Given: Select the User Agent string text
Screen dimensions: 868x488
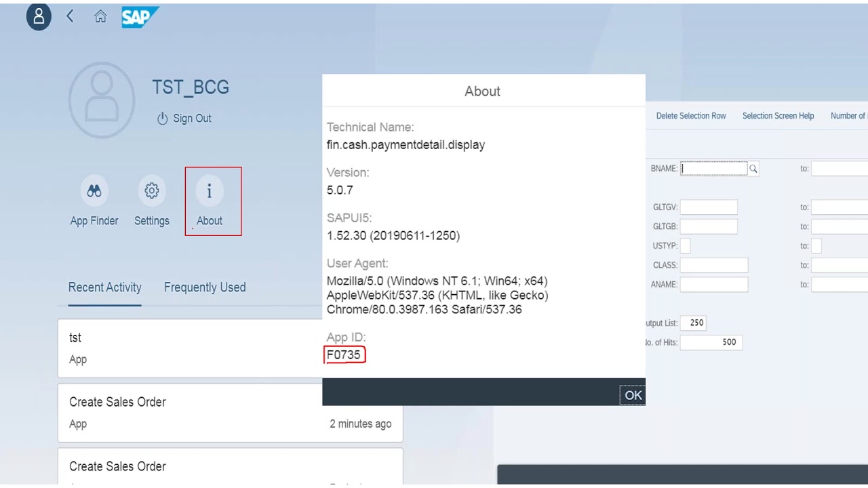Looking at the screenshot, I should click(x=437, y=295).
